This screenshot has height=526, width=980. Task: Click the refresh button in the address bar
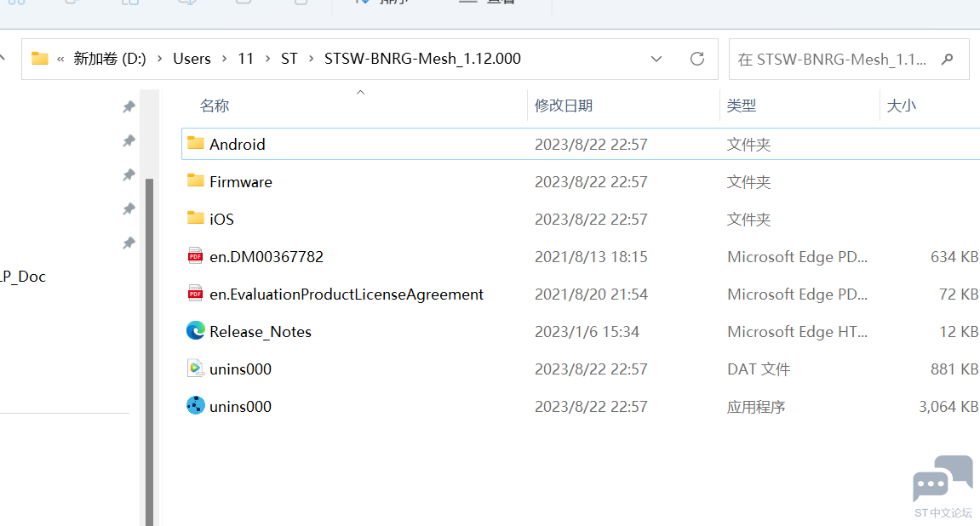pyautogui.click(x=696, y=59)
